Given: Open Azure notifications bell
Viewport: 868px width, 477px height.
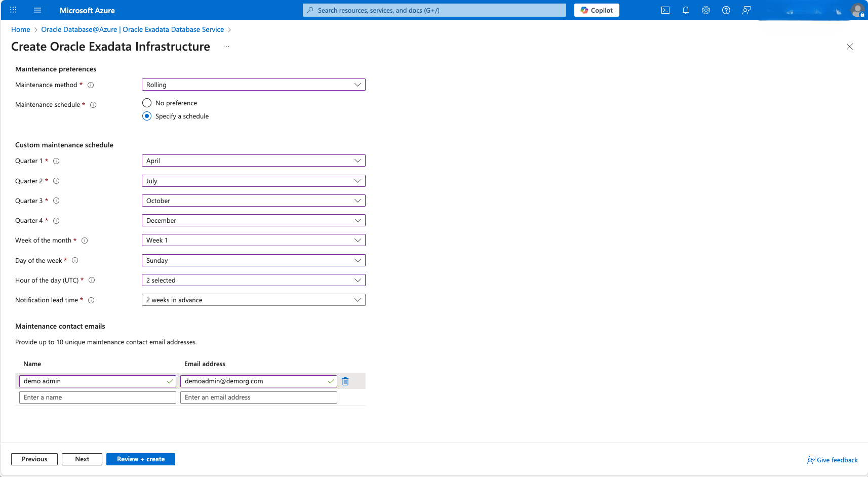Looking at the screenshot, I should tap(685, 10).
